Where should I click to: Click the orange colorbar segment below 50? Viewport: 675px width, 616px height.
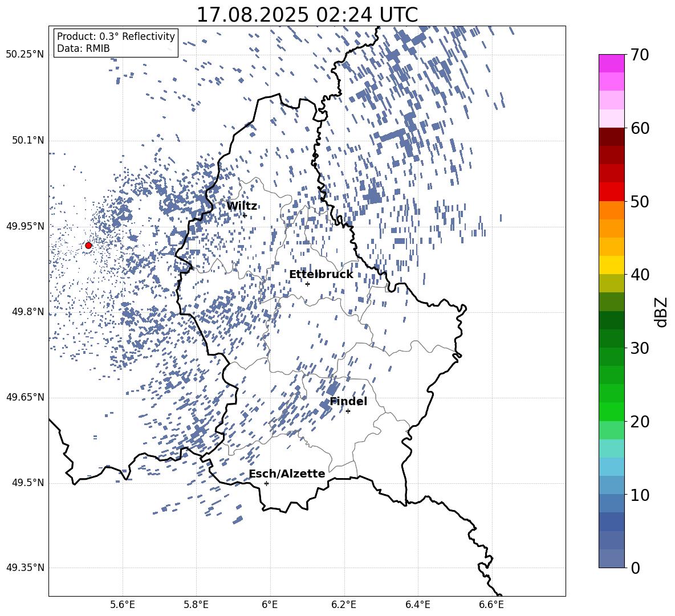[612, 210]
